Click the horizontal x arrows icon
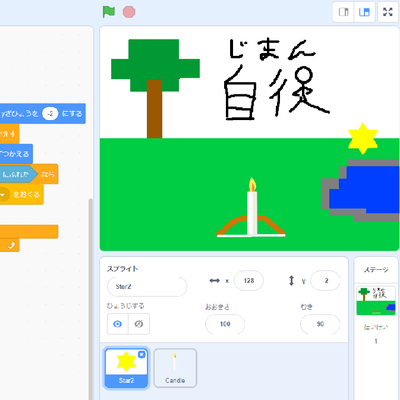Viewport: 400px width, 400px height. (214, 281)
